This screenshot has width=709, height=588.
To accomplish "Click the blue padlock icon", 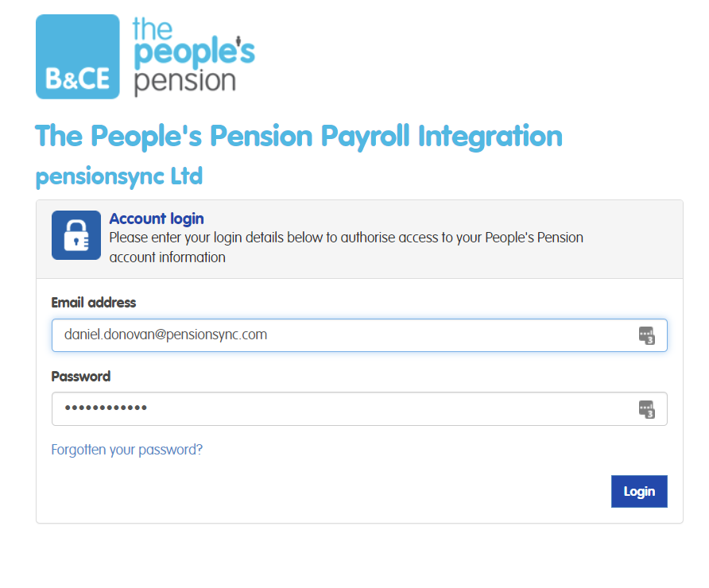I will click(76, 235).
